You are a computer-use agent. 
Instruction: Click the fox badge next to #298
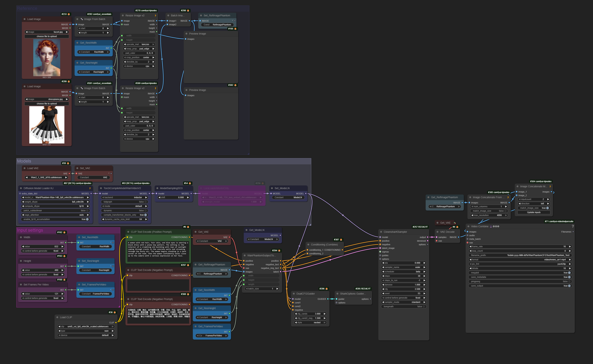click(x=188, y=11)
